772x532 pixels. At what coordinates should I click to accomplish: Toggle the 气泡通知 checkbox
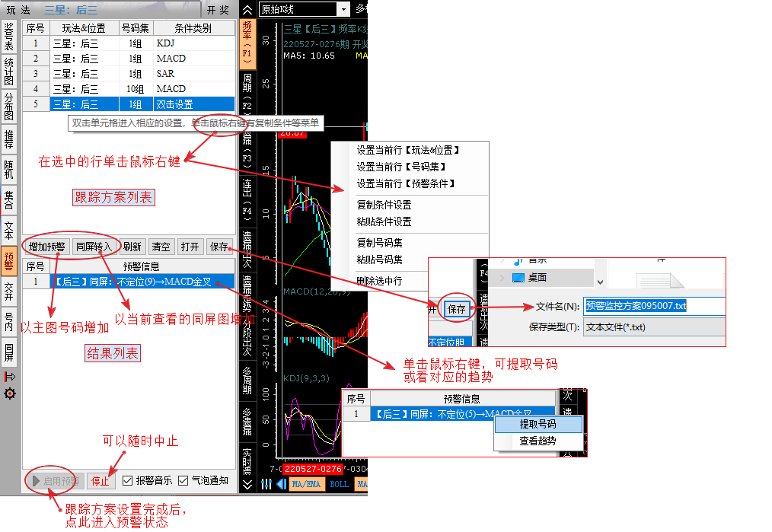(183, 480)
